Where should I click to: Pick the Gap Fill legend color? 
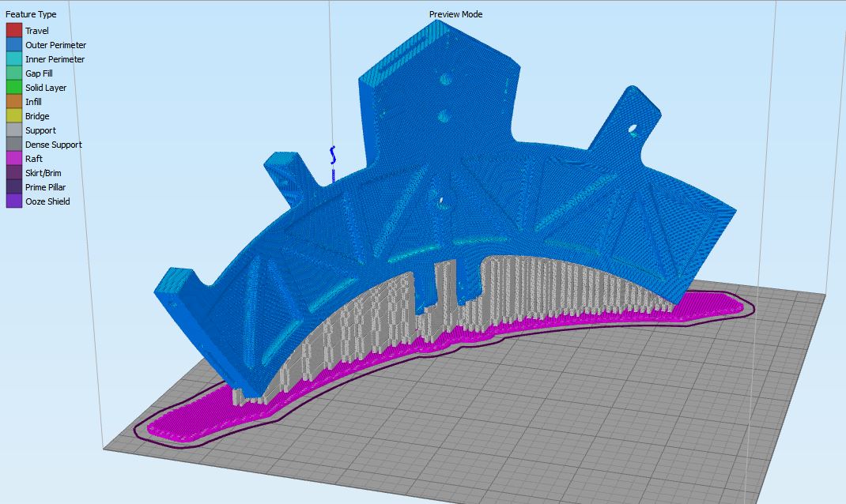pos(13,73)
